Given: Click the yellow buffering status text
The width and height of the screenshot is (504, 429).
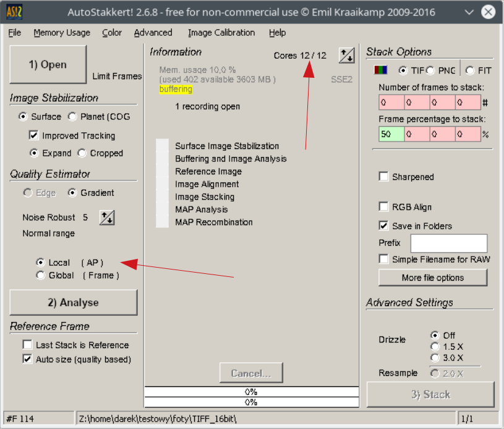Looking at the screenshot, I should (176, 89).
